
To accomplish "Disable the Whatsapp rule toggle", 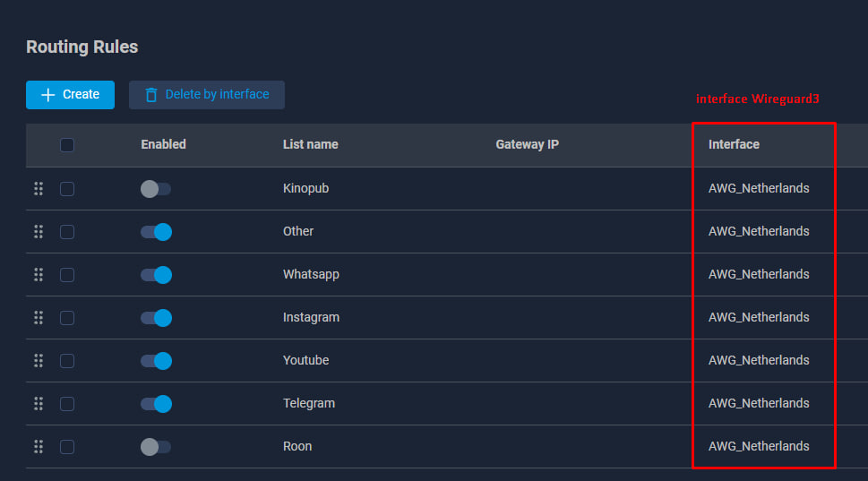I will (x=156, y=275).
